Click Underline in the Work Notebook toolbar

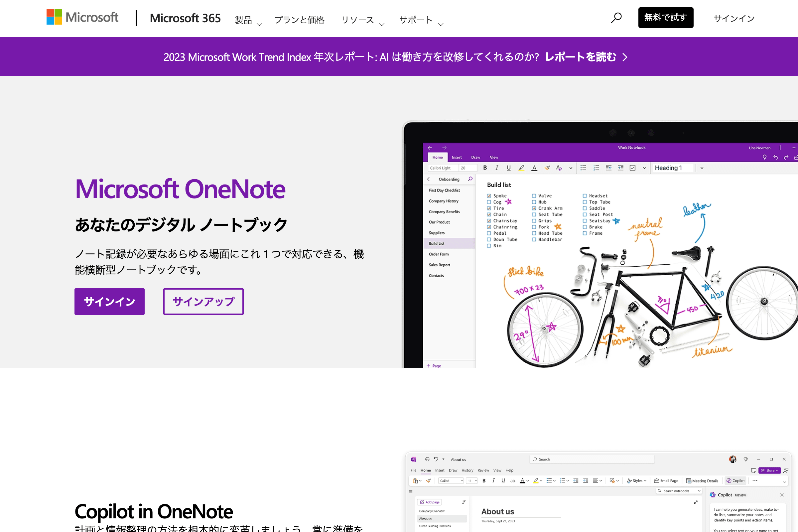(509, 168)
